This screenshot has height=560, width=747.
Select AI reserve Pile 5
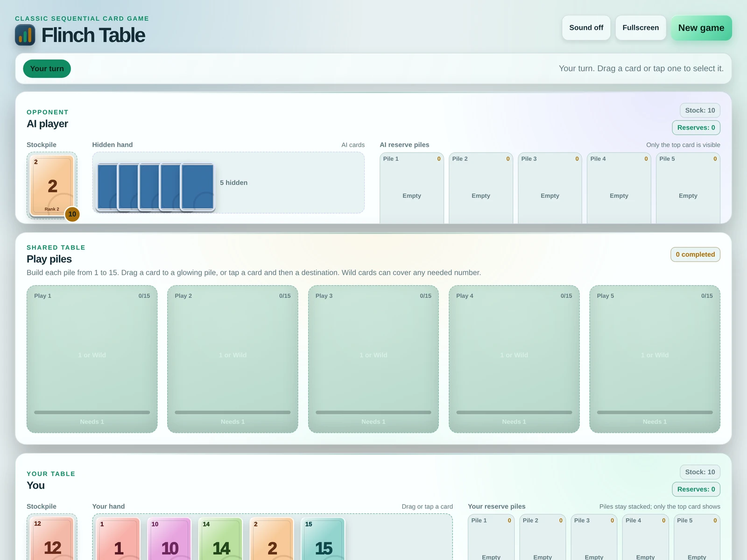(688, 188)
